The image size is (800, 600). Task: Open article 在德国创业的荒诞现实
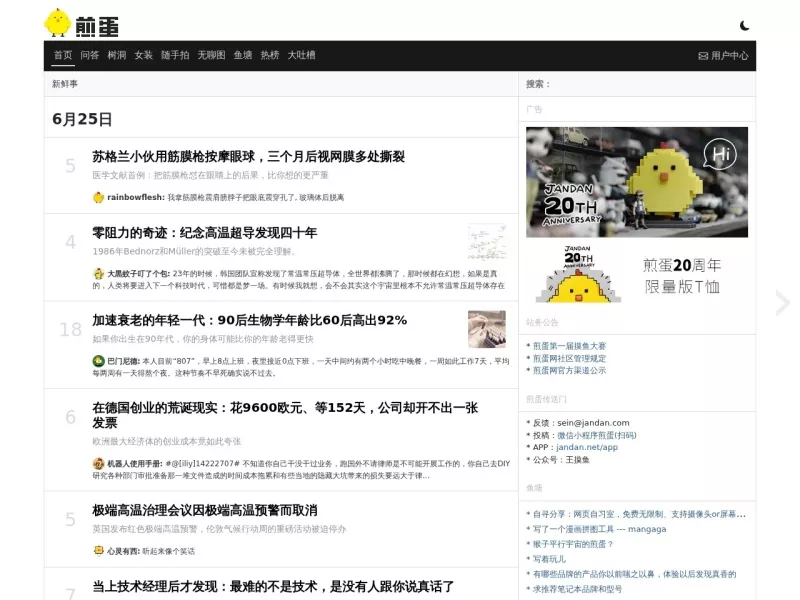coord(285,415)
